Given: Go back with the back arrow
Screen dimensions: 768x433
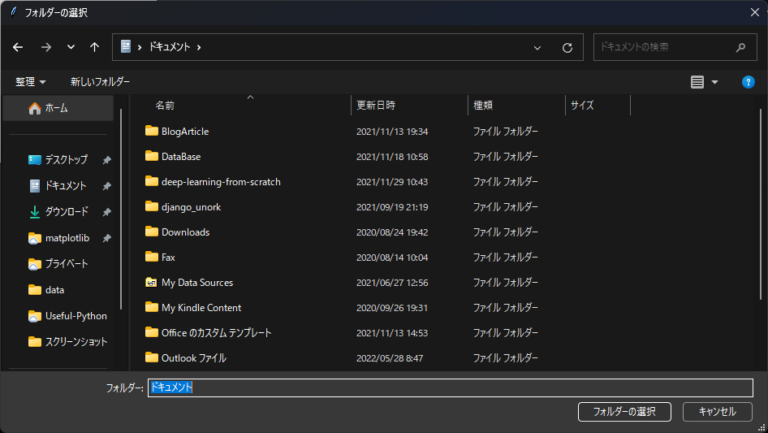Looking at the screenshot, I should click(18, 47).
